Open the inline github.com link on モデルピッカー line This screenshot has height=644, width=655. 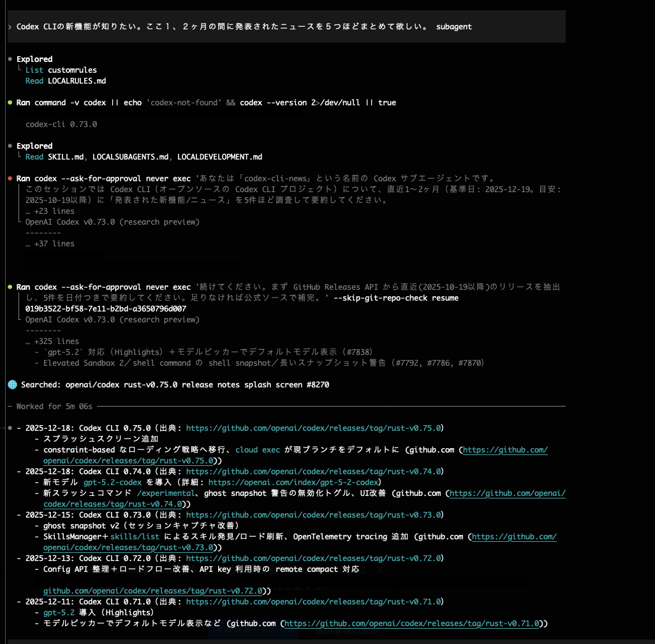(412, 624)
